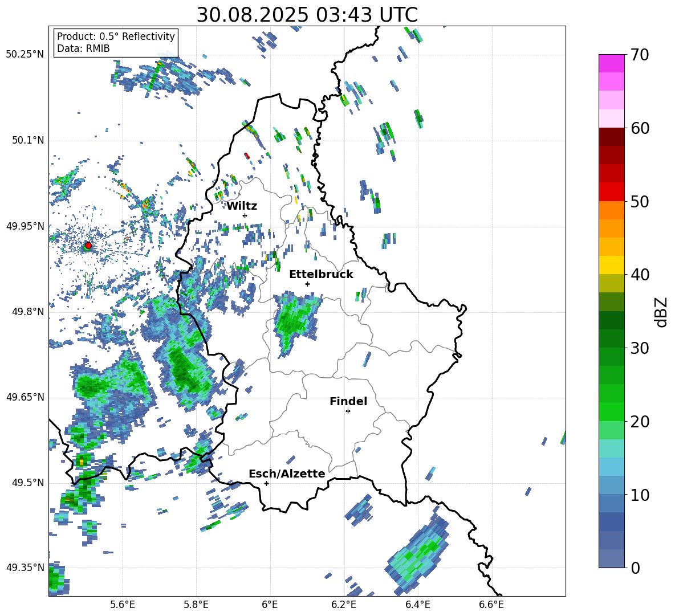Click the 5.8°E longitude label
This screenshot has height=616, width=675.
[x=196, y=605]
